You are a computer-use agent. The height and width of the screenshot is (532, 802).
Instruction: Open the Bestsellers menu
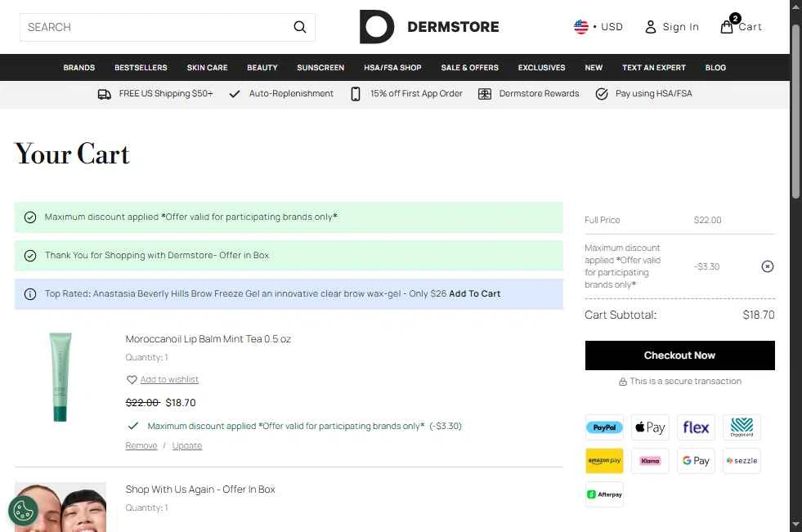pyautogui.click(x=141, y=68)
